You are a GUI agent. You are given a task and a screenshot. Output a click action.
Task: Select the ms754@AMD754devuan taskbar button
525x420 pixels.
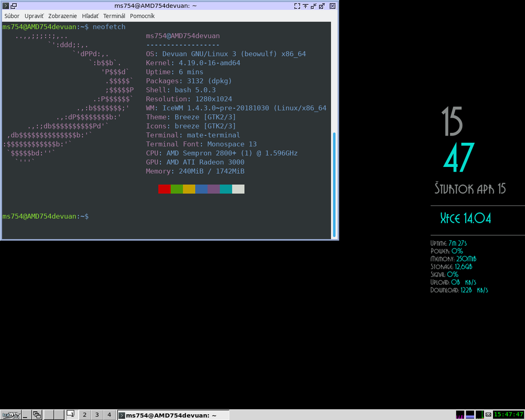click(x=173, y=415)
